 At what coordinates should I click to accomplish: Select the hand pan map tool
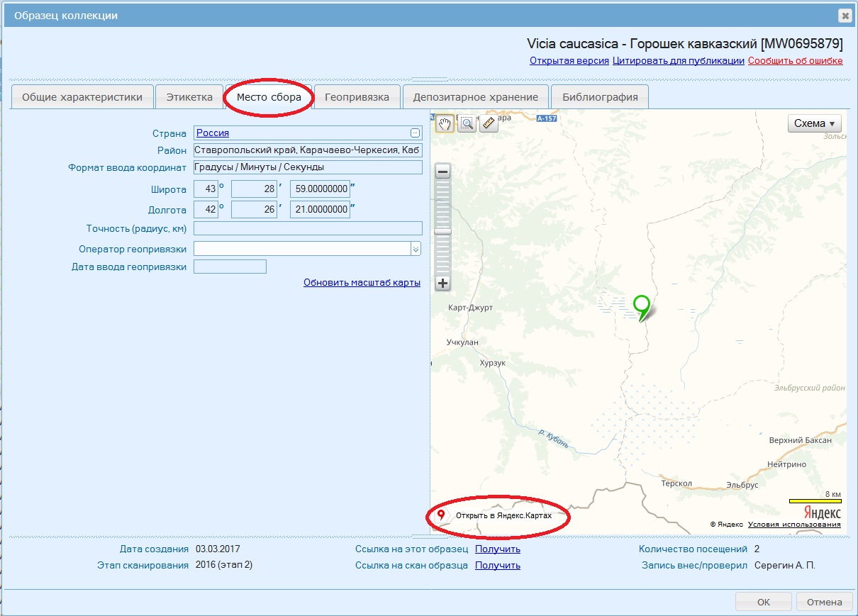tap(445, 124)
